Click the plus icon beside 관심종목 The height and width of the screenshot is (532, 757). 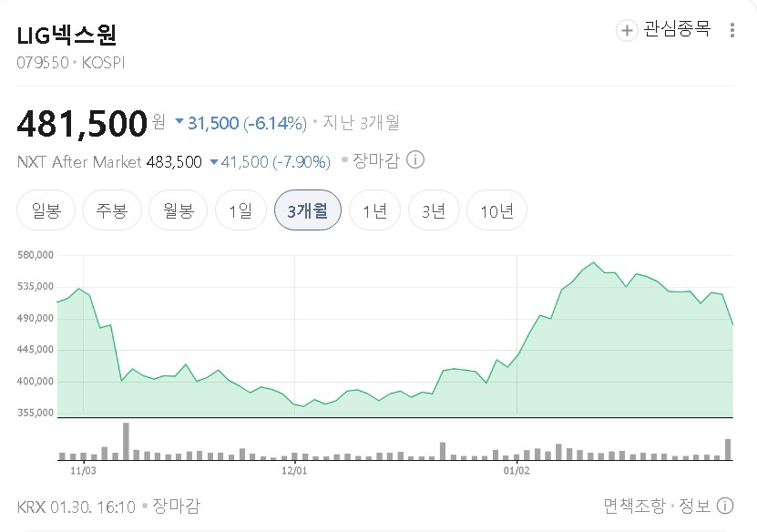click(x=627, y=30)
